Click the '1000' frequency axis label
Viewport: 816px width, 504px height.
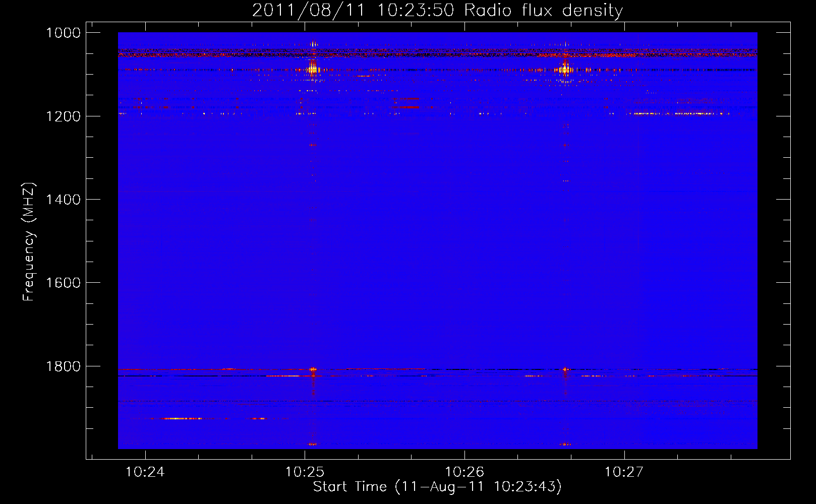click(x=63, y=33)
